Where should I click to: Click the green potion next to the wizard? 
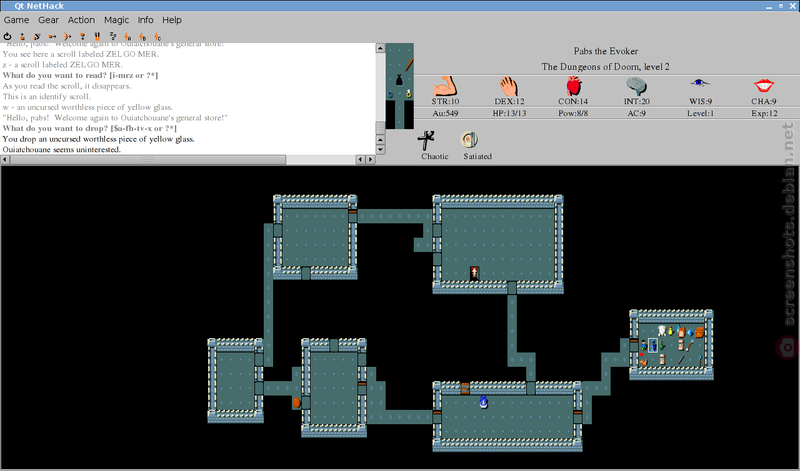(x=662, y=345)
